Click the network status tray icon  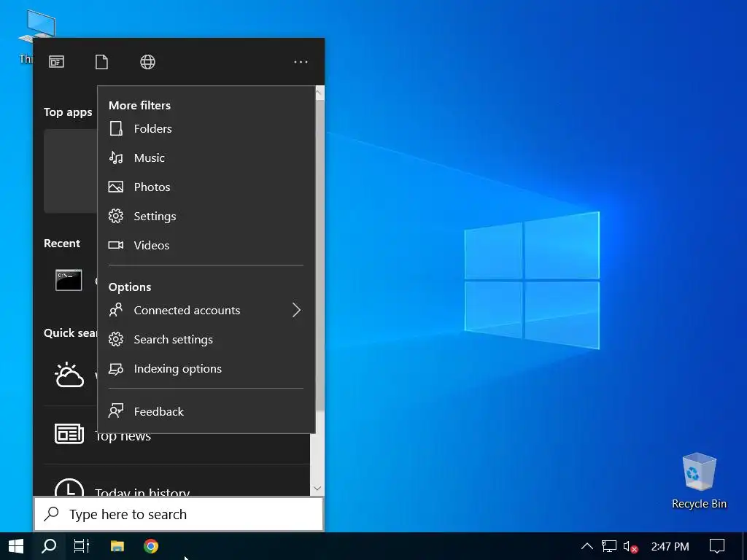point(609,546)
